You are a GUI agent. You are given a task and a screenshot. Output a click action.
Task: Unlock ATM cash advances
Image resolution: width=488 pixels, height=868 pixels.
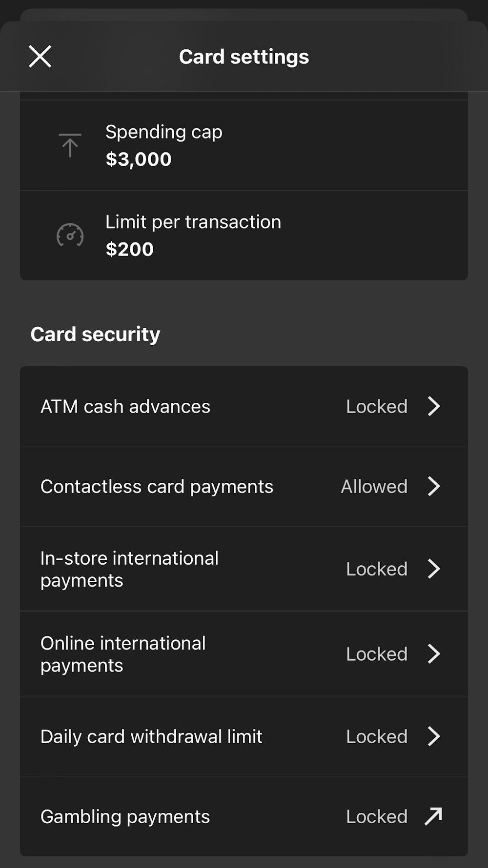(x=244, y=406)
